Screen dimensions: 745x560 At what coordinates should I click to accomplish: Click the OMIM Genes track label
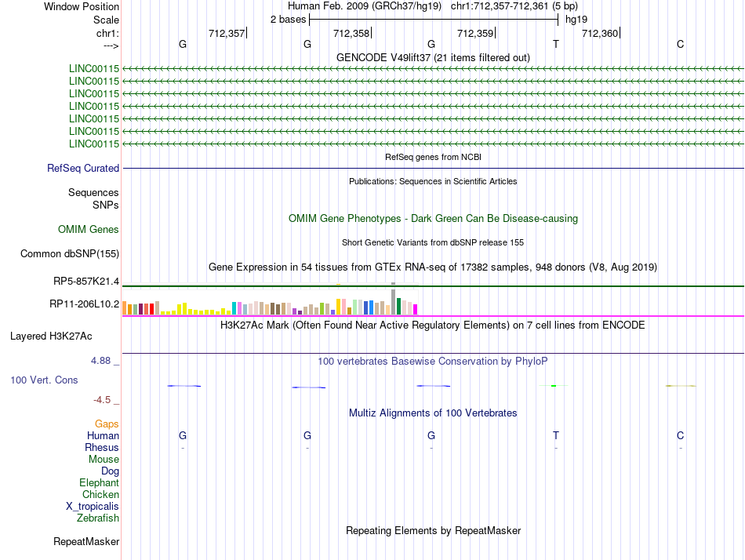(x=89, y=230)
